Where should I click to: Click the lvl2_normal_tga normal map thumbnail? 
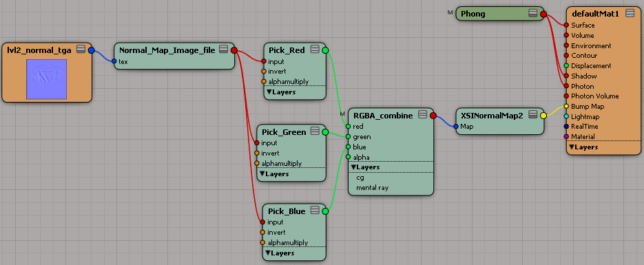[47, 79]
